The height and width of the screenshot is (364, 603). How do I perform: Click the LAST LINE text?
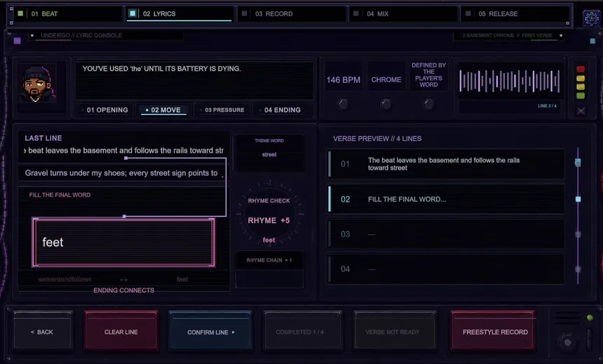[124, 151]
